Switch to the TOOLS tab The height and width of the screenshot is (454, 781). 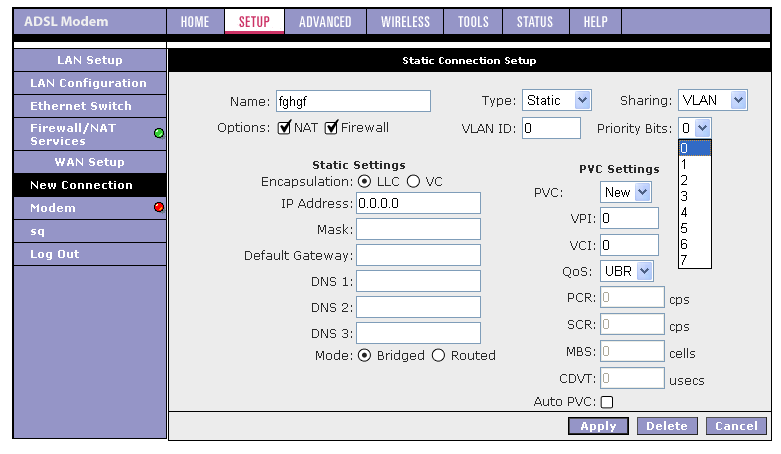[473, 21]
